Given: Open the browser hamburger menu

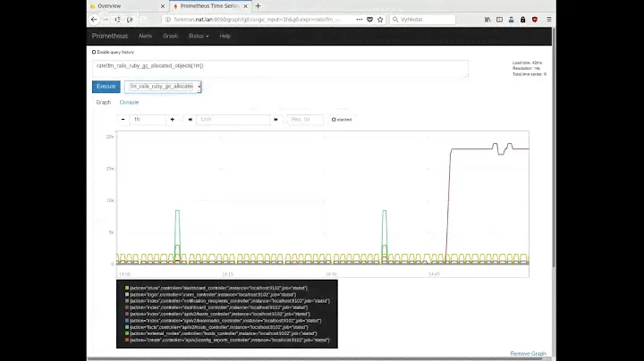Looking at the screenshot, I should coord(547,19).
